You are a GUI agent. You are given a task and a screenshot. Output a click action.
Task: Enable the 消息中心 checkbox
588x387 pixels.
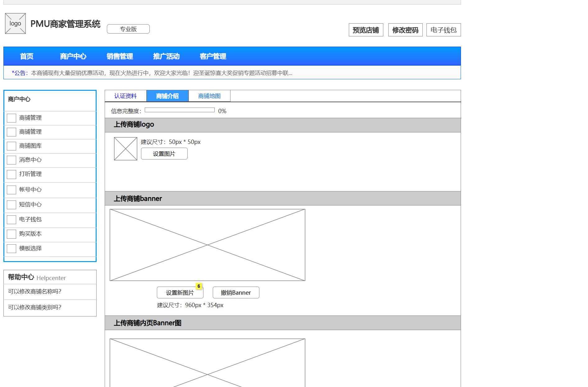[x=11, y=160]
